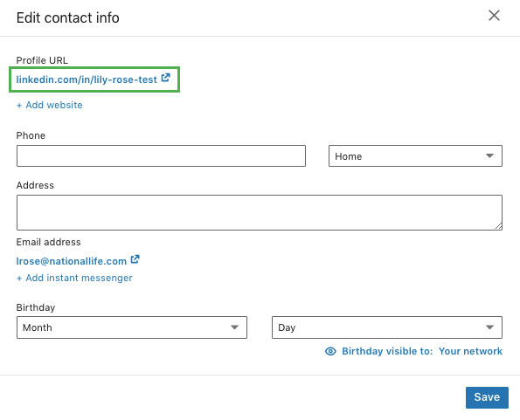This screenshot has height=420, width=520.
Task: Click the Profile URL label text
Action: (x=42, y=60)
